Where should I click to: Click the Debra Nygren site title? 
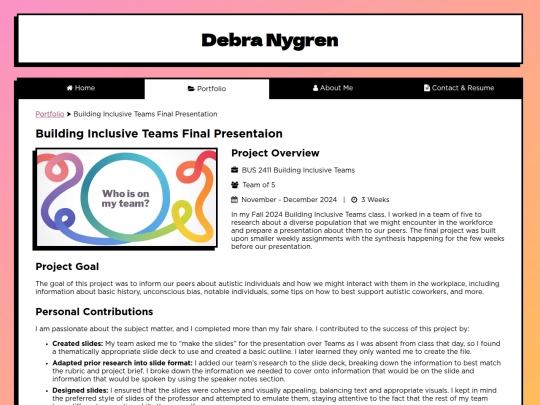(x=270, y=40)
